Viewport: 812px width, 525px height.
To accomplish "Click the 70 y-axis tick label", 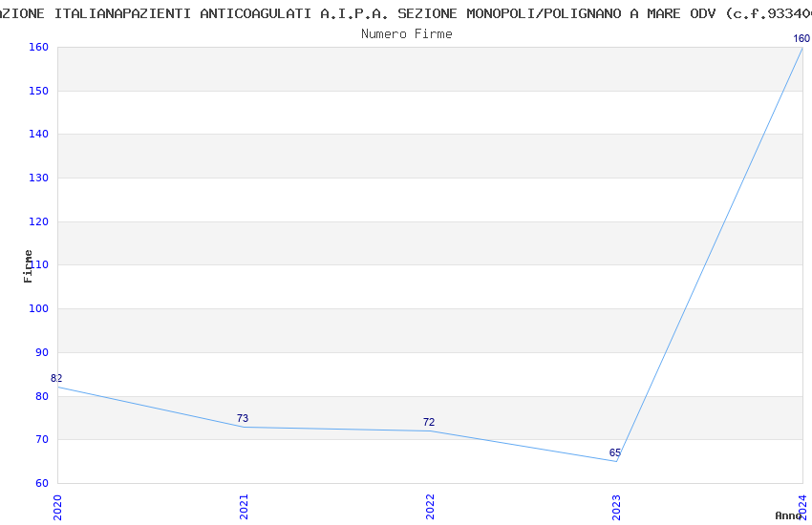I will [42, 440].
